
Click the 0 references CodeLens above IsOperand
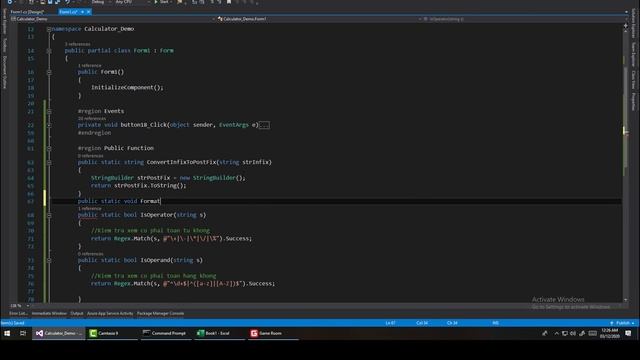click(x=91, y=254)
